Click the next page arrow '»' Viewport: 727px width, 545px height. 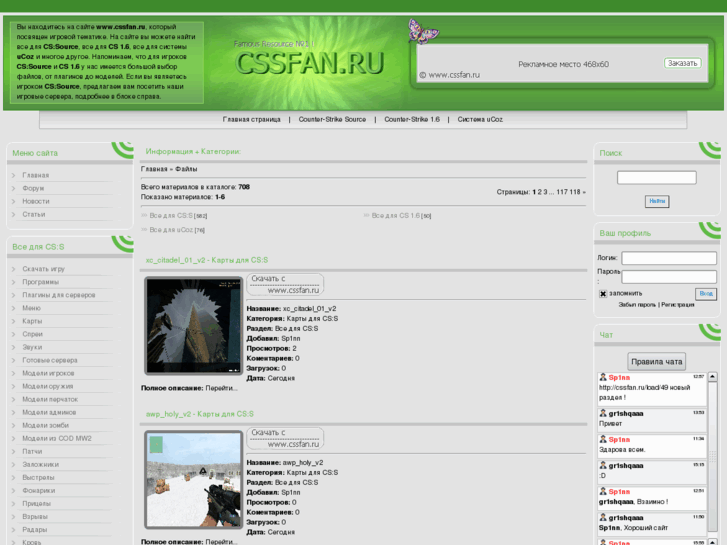pos(584,192)
